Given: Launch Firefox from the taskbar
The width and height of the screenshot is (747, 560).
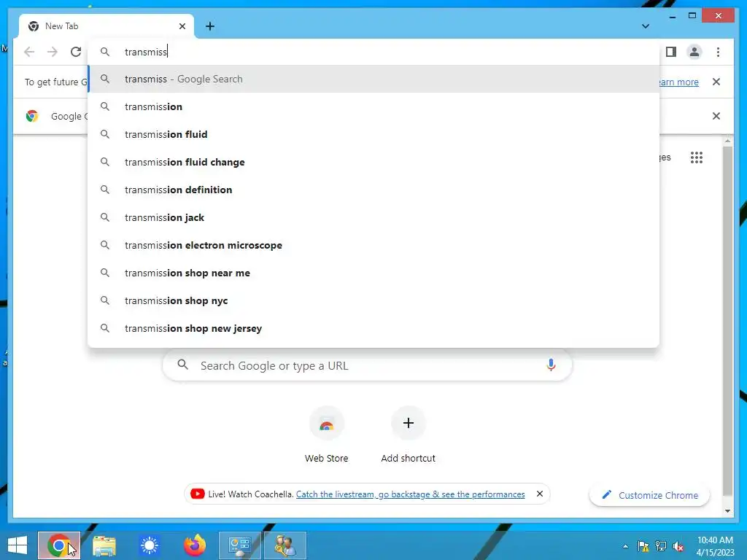Looking at the screenshot, I should (x=194, y=545).
